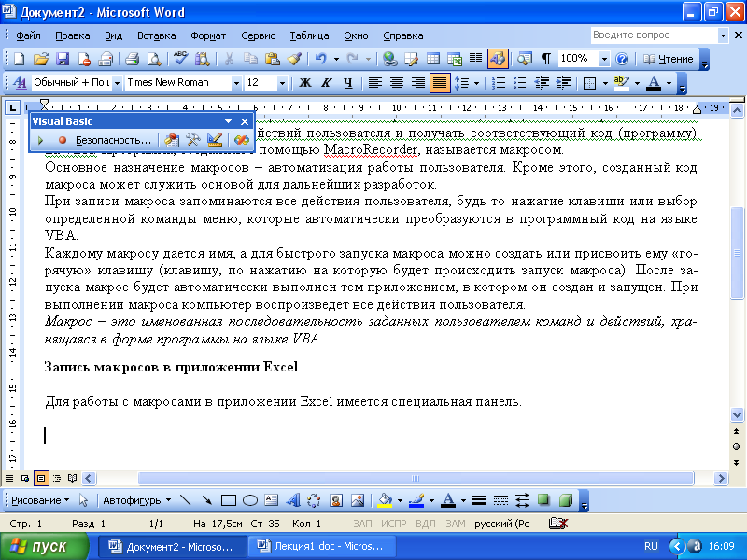Viewport: 747px width, 560px height.
Task: Open the Таблица menu
Action: (309, 35)
